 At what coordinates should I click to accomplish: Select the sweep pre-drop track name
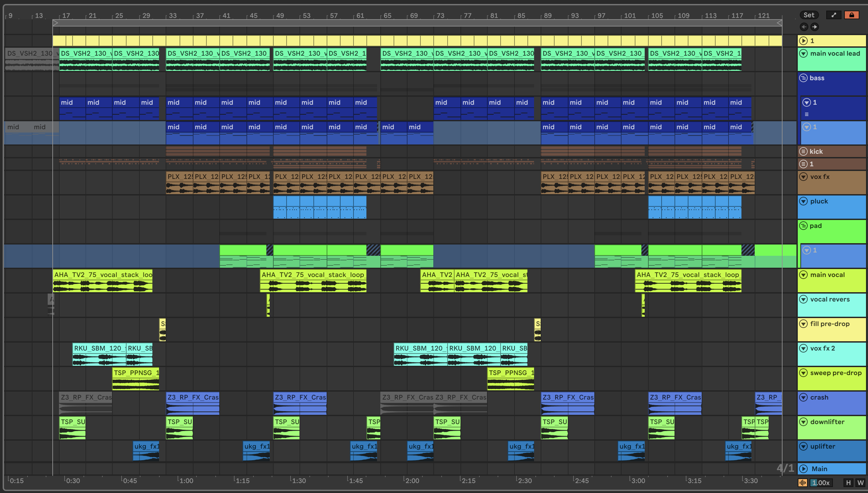836,373
